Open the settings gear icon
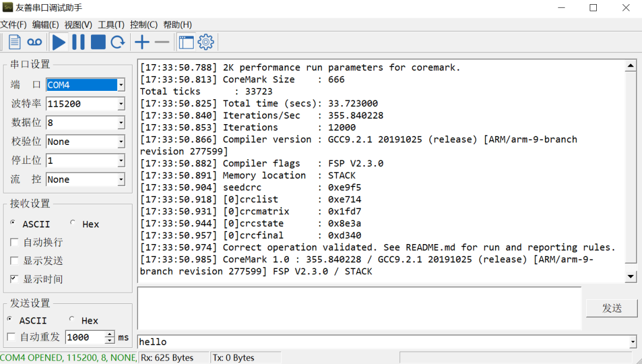Screen dimensions: 642x364 pos(206,42)
